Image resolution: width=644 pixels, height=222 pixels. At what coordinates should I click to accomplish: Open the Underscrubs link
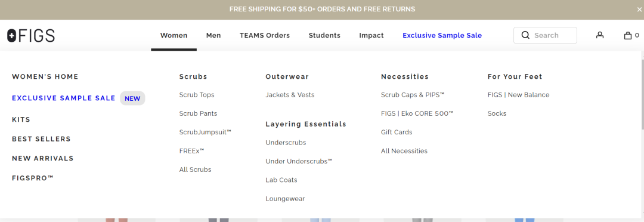coord(286,143)
